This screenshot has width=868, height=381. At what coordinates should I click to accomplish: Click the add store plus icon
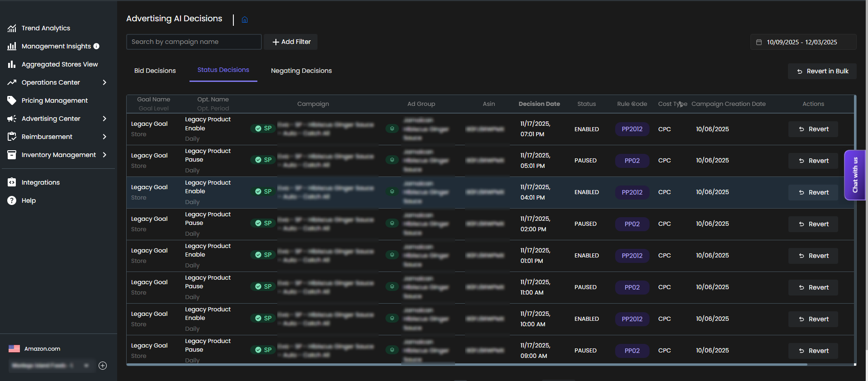point(103,366)
